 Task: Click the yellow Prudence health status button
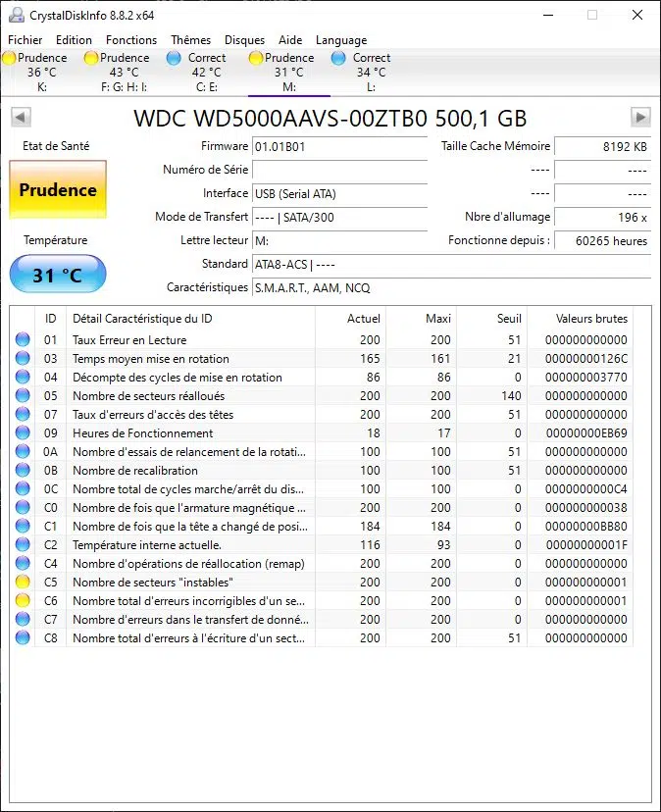pos(58,189)
